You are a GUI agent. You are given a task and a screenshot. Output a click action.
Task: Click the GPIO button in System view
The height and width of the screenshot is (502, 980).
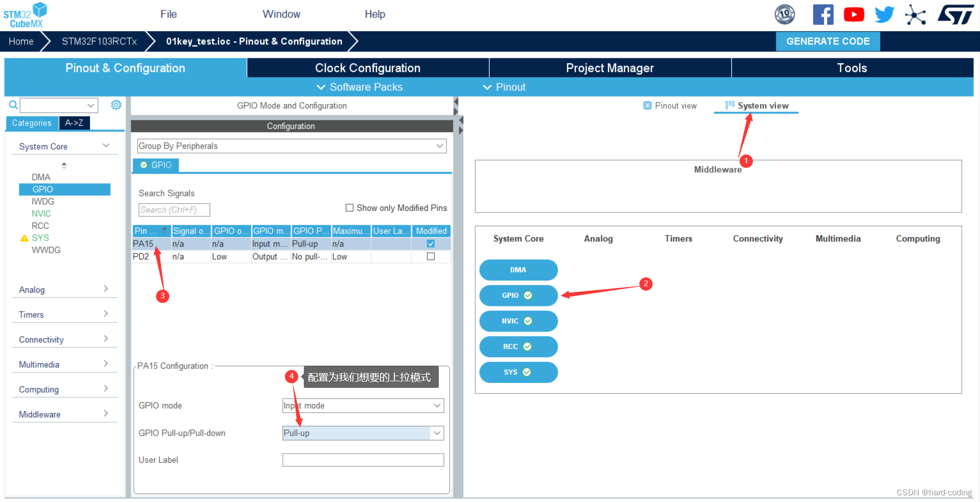(518, 295)
